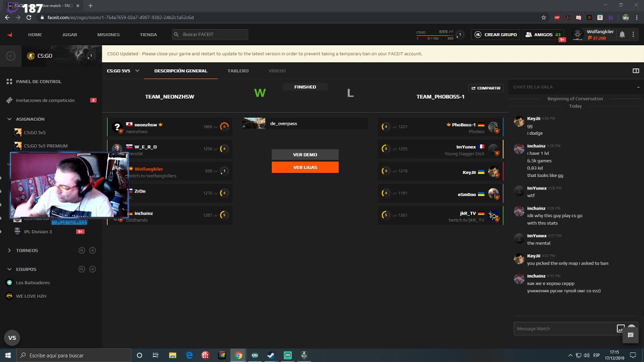Open the Windows Start menu
Viewport: 644px width, 362px height.
pyautogui.click(x=8, y=355)
